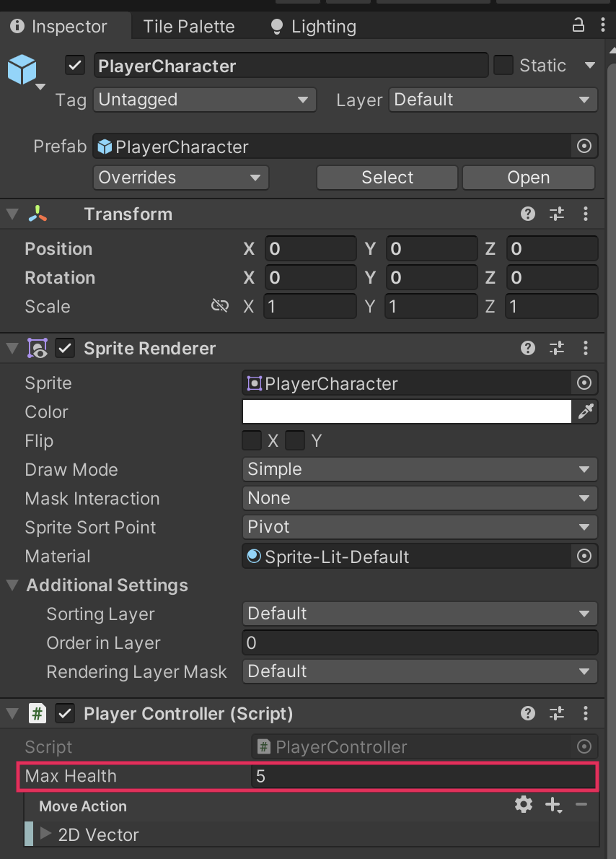The width and height of the screenshot is (616, 859).
Task: Open the Tag dropdown
Action: click(x=204, y=100)
